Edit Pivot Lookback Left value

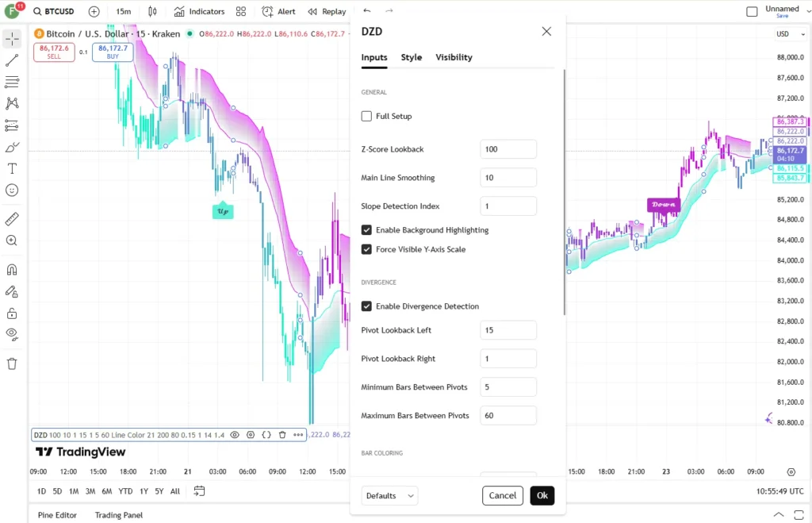tap(508, 330)
